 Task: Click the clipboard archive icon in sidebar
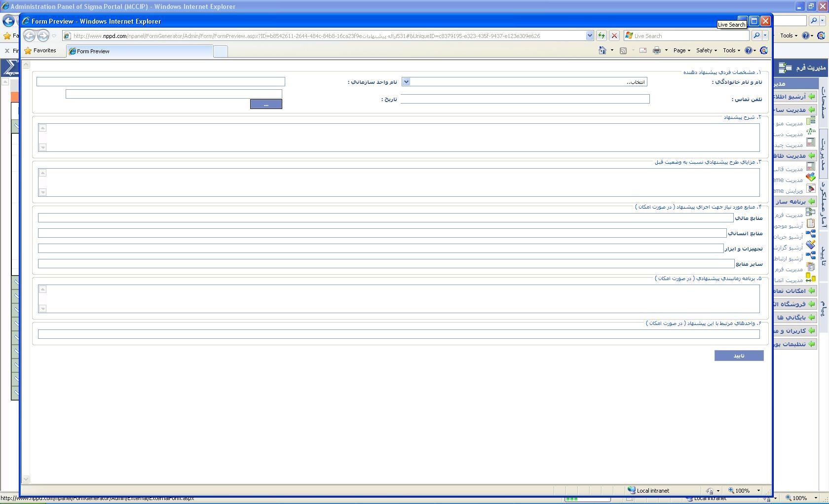(x=811, y=223)
